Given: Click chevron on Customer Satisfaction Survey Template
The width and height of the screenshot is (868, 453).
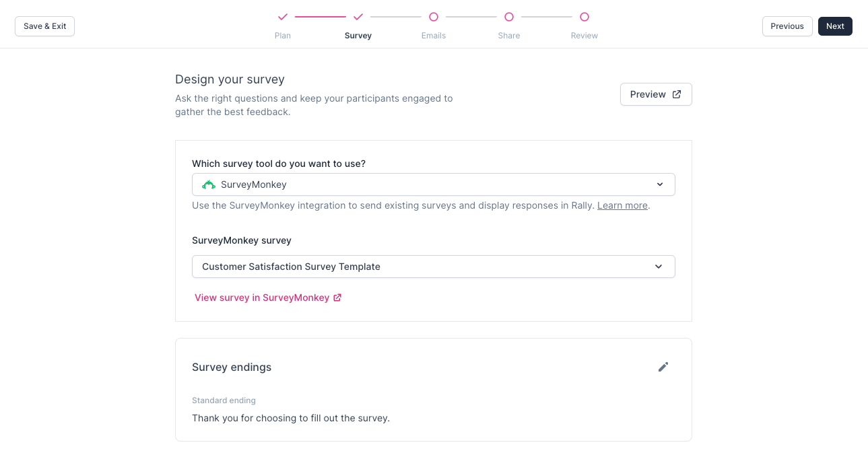Looking at the screenshot, I should [659, 267].
